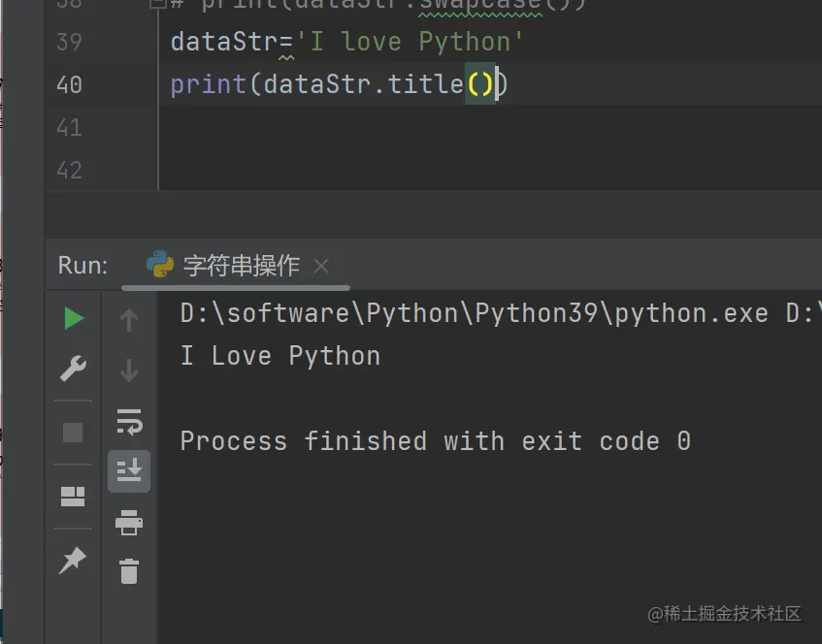Close the 字符串操作 run tab
This screenshot has width=822, height=644.
pyautogui.click(x=321, y=266)
